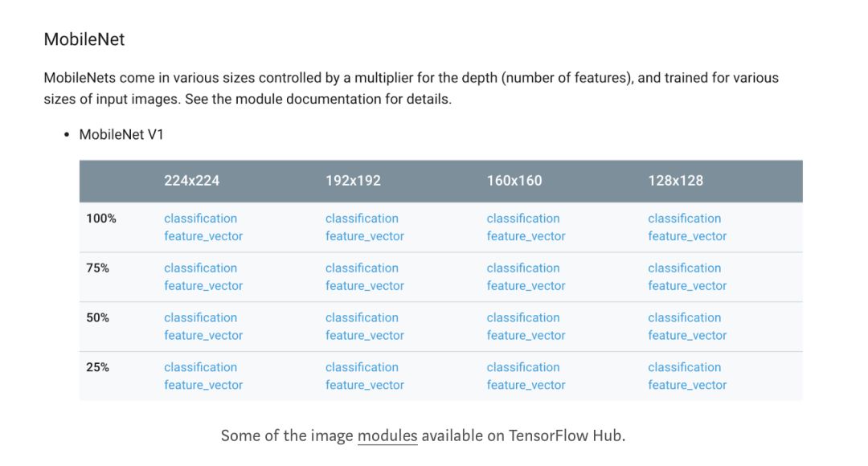Open classification for 75% 160x160
Screen dimensions: 868x466
pyautogui.click(x=523, y=268)
